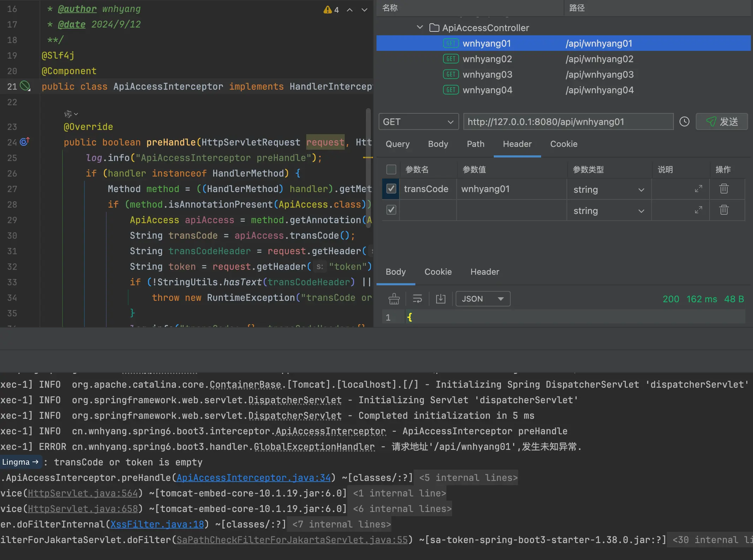
Task: Click the 发送 send button
Action: coord(722,122)
